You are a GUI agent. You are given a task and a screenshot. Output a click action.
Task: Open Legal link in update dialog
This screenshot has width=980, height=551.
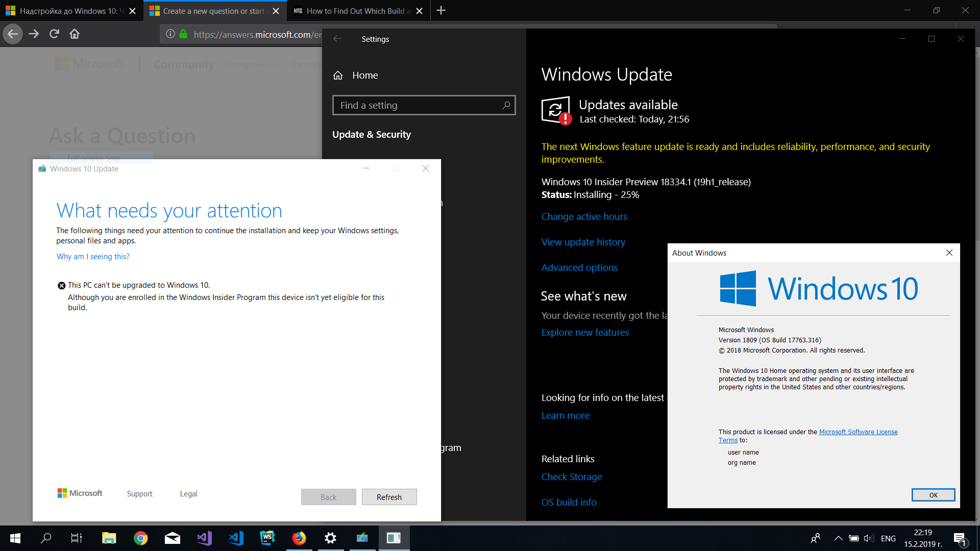tap(188, 494)
